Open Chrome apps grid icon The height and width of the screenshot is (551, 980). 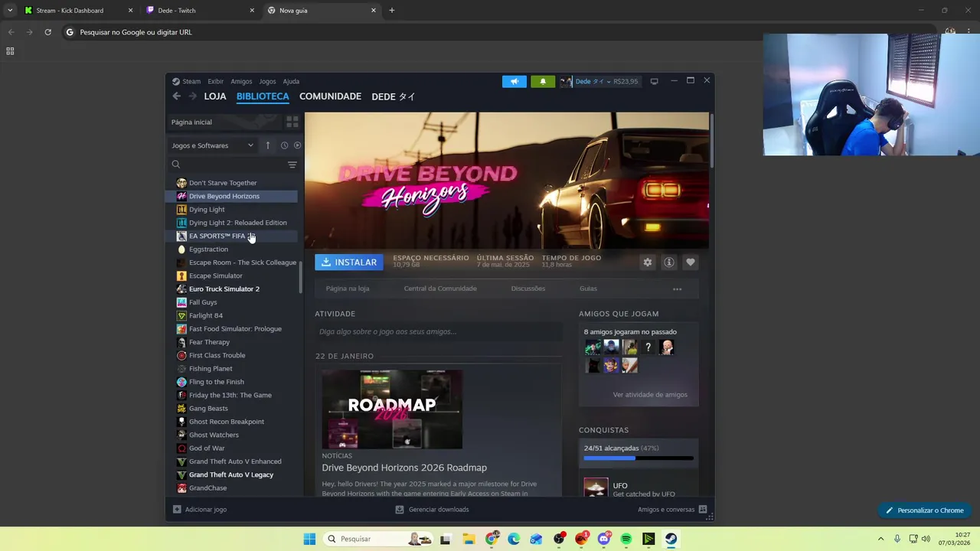click(x=10, y=51)
